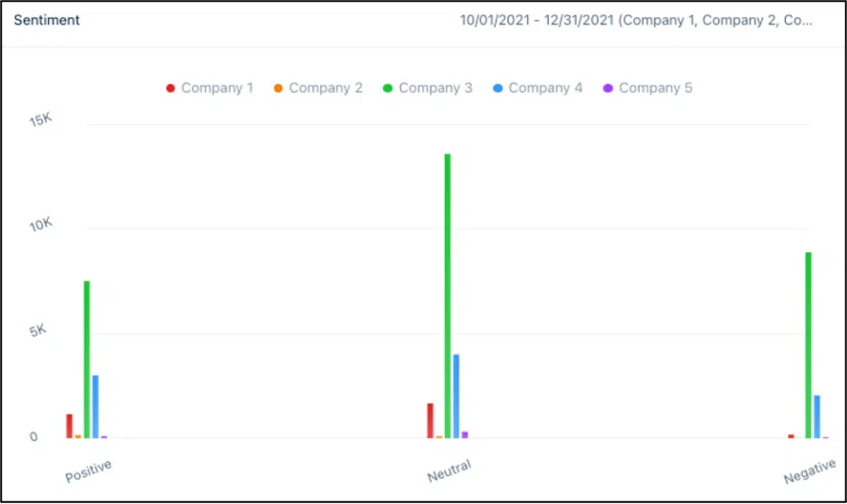Click the Negative axis category label
The image size is (847, 504).
click(809, 471)
